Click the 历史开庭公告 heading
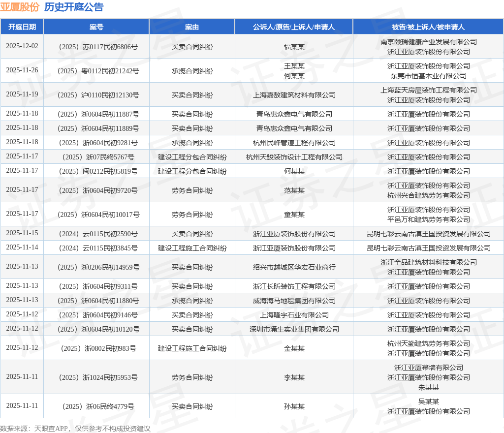The width and height of the screenshot is (504, 433). coord(74,7)
